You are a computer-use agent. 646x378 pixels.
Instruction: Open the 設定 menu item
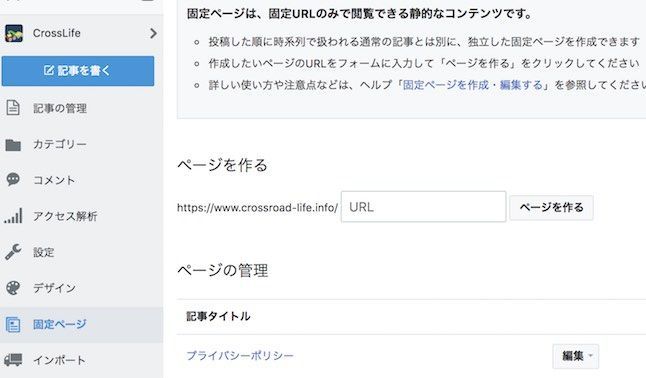44,252
